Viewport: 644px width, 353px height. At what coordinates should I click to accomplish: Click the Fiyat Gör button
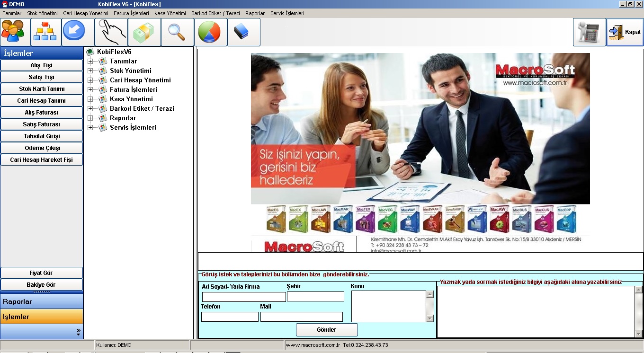click(42, 273)
